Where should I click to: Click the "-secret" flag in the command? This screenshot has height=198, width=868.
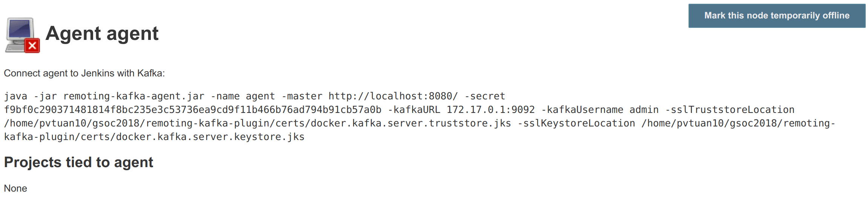485,96
